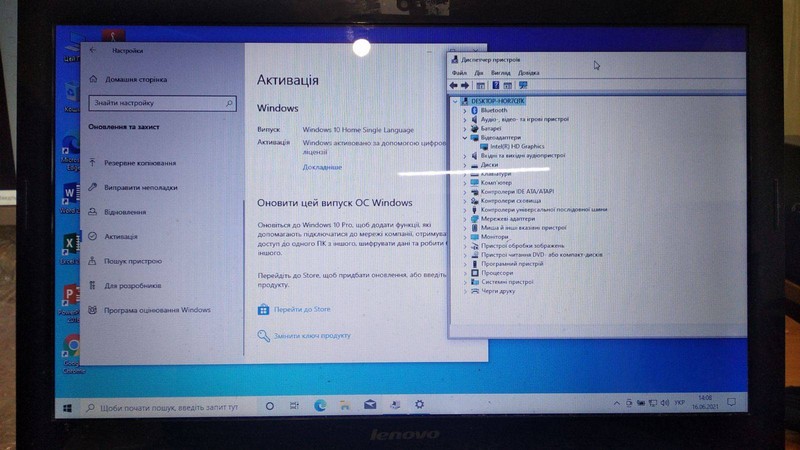Image resolution: width=800 pixels, height=450 pixels.
Task: Show hidden tray icons chevron
Action: click(x=616, y=404)
